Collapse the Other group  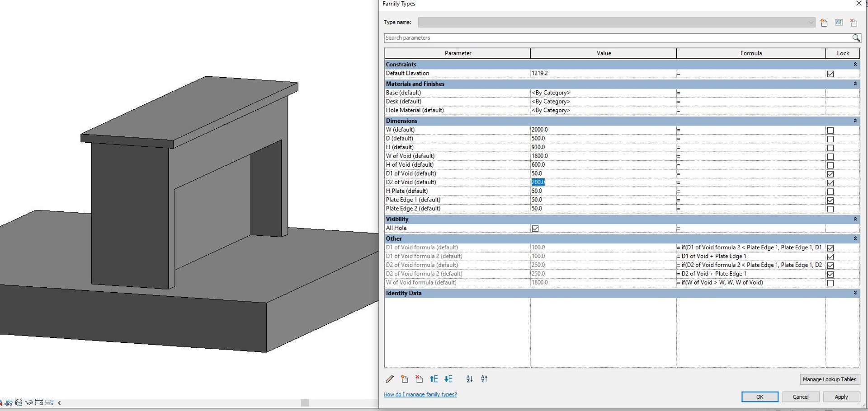point(855,238)
